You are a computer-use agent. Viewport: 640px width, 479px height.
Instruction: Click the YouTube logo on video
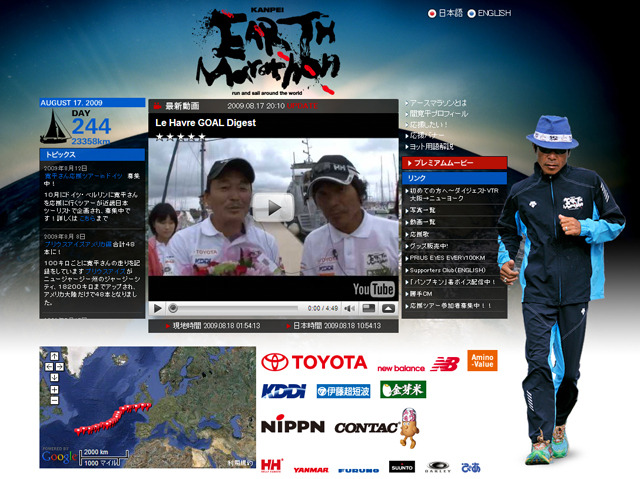373,289
